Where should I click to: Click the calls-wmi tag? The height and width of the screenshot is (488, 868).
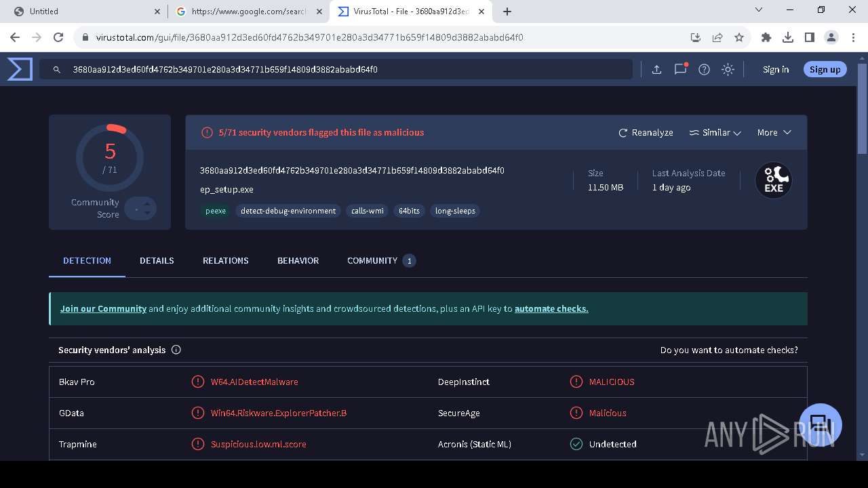(x=368, y=211)
